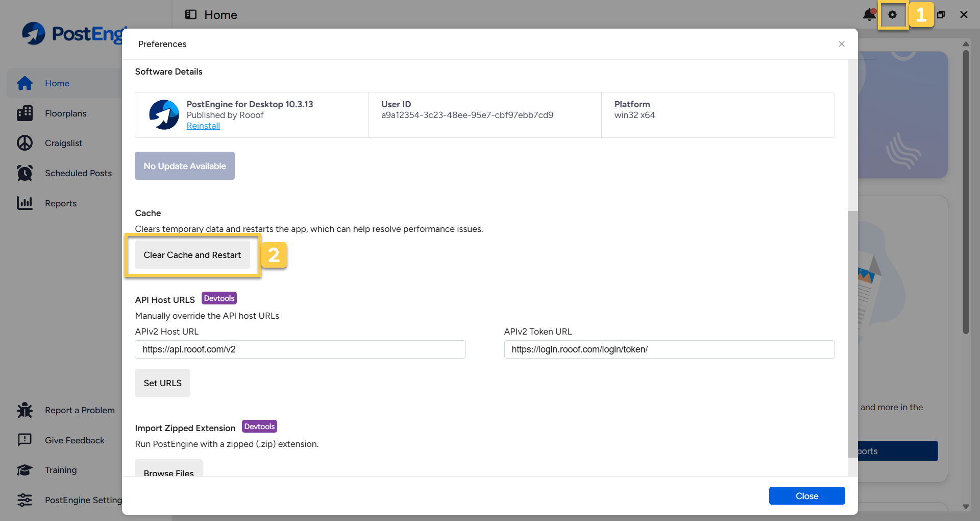The width and height of the screenshot is (980, 521).
Task: Click No Update Available button
Action: click(x=185, y=166)
